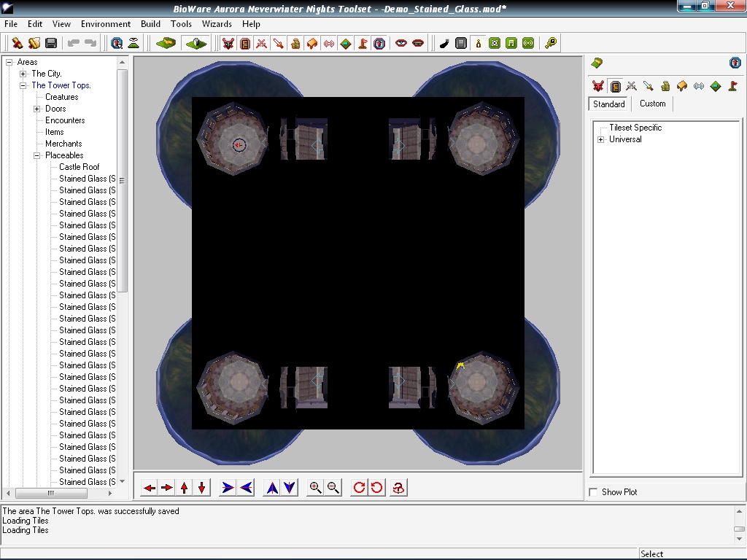Screen dimensions: 747x560
Task: Select gold coins merchant palette icon
Action: click(665, 86)
